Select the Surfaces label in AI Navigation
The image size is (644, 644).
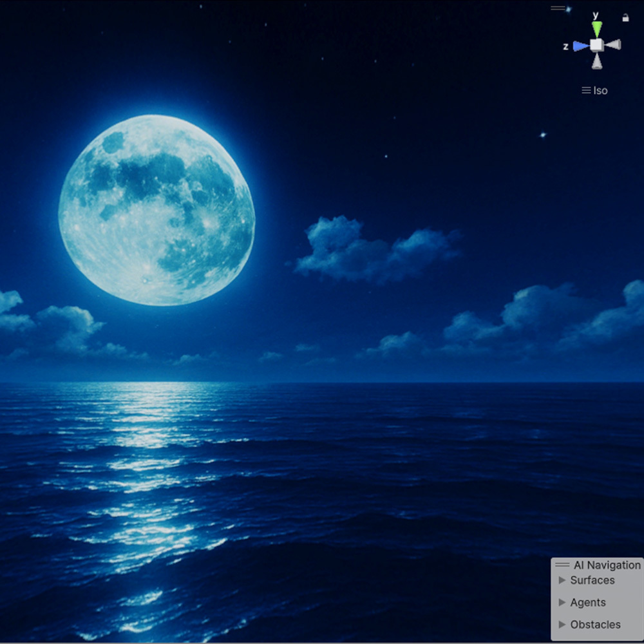(592, 580)
